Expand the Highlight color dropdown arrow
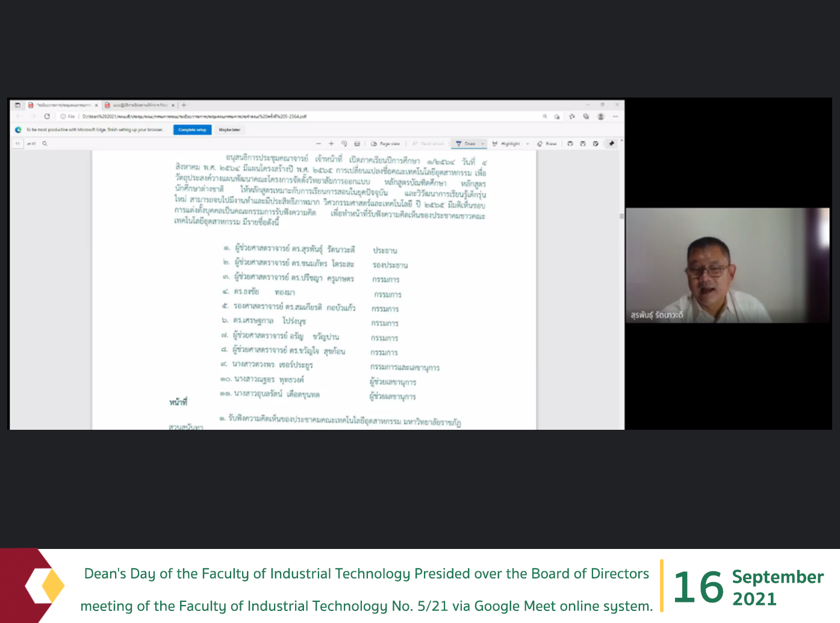The image size is (840, 623). [x=527, y=144]
